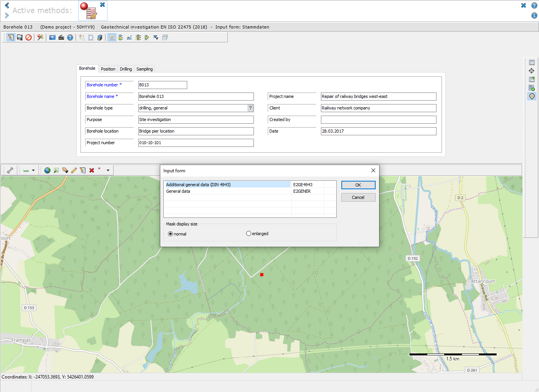The width and height of the screenshot is (539, 392).
Task: Click the red borehole marker on map
Action: click(x=262, y=274)
